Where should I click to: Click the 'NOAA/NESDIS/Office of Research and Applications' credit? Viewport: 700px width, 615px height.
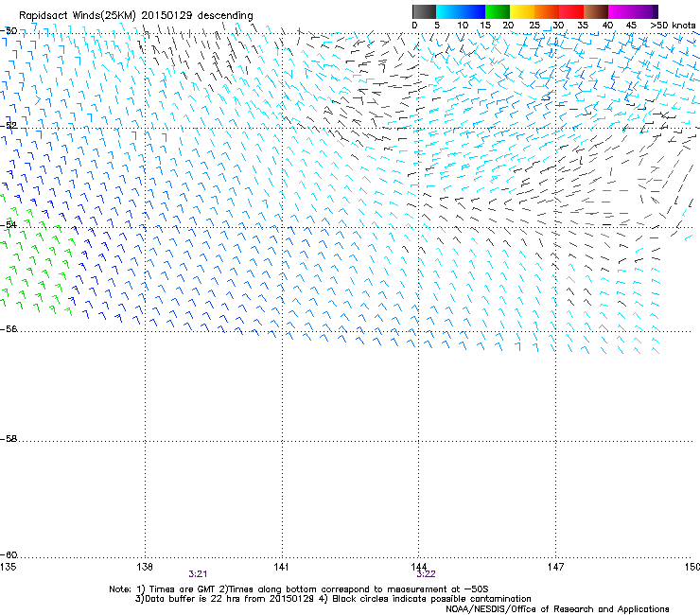pos(557,609)
